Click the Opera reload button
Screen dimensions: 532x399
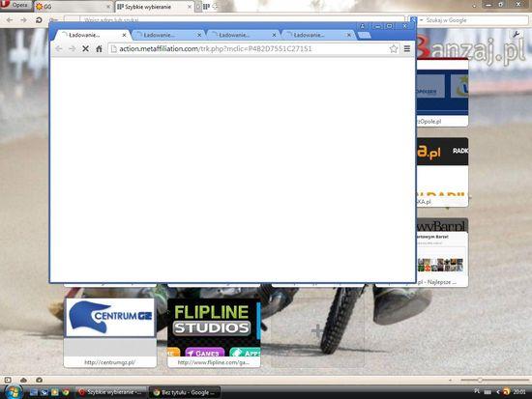click(39, 20)
